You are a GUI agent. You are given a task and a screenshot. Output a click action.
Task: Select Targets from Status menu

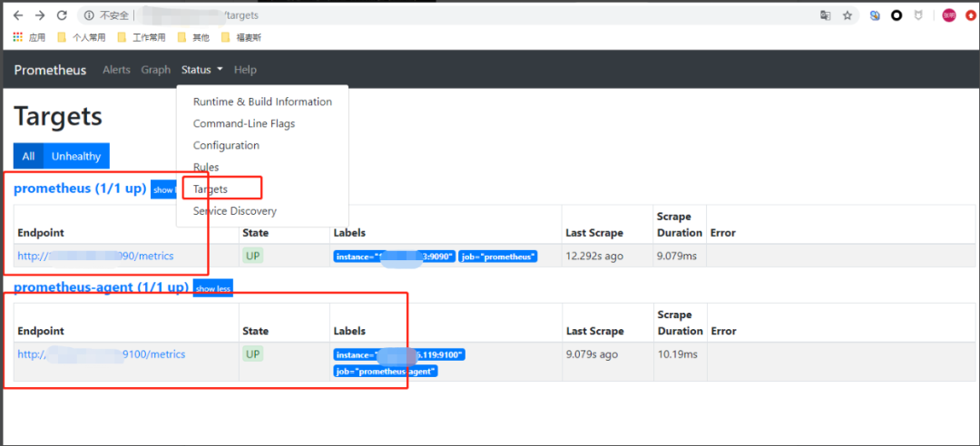262,189
